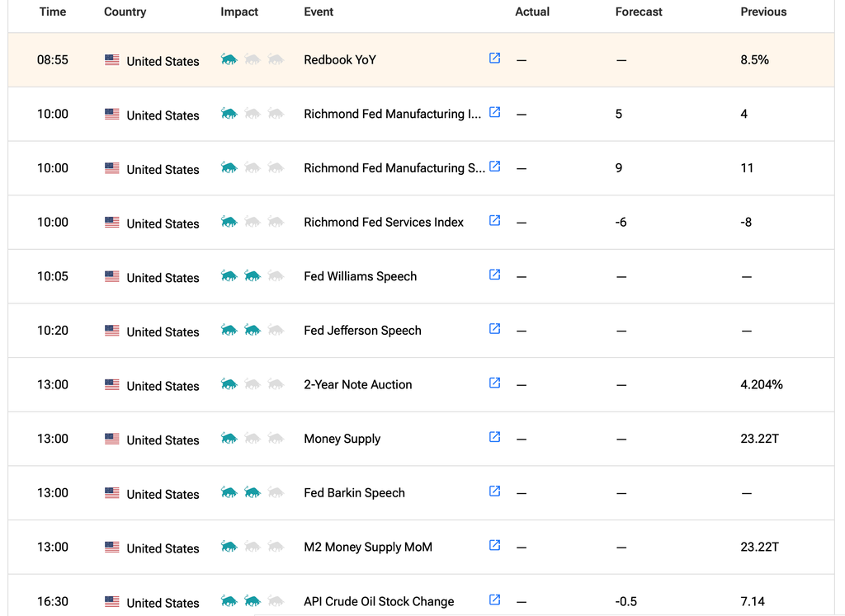Click the Forecast column header
845x616 pixels.
click(639, 12)
